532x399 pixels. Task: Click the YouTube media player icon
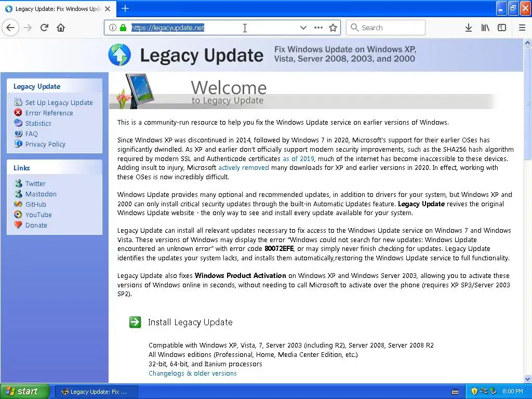click(x=18, y=215)
